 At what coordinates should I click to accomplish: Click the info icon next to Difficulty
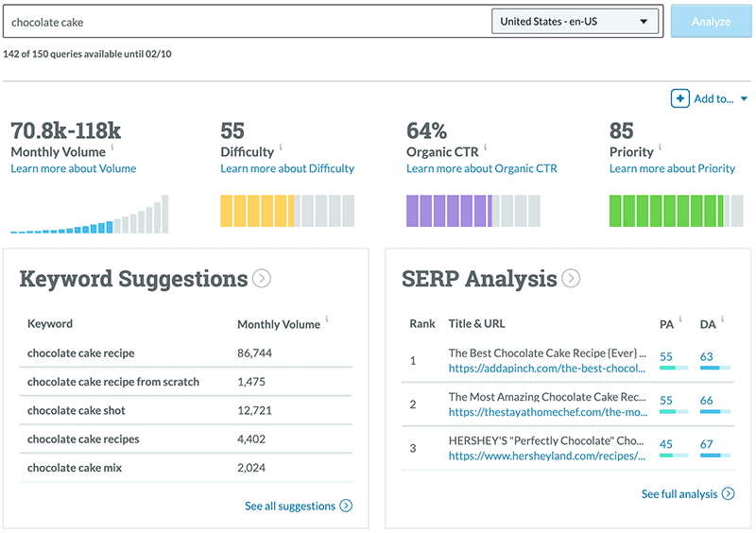pyautogui.click(x=281, y=146)
